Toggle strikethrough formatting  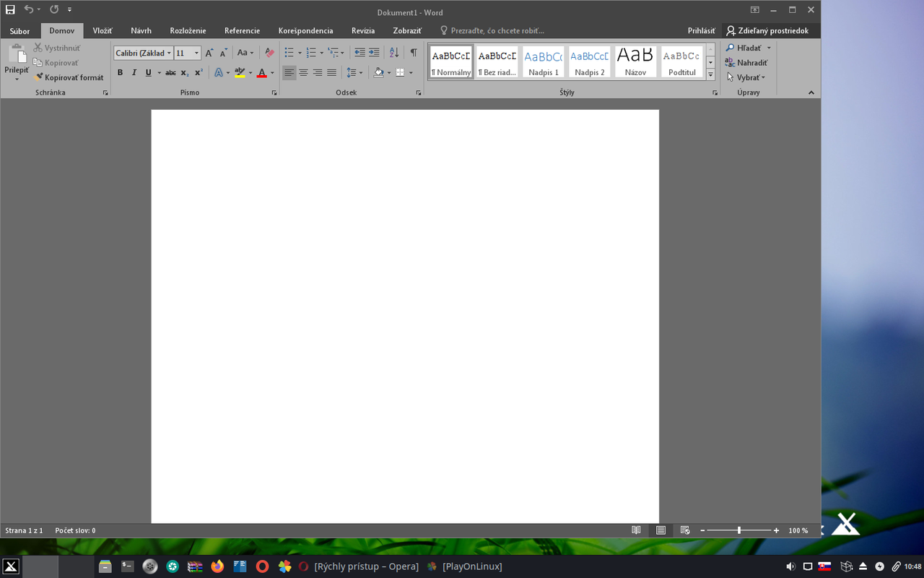[x=170, y=72]
